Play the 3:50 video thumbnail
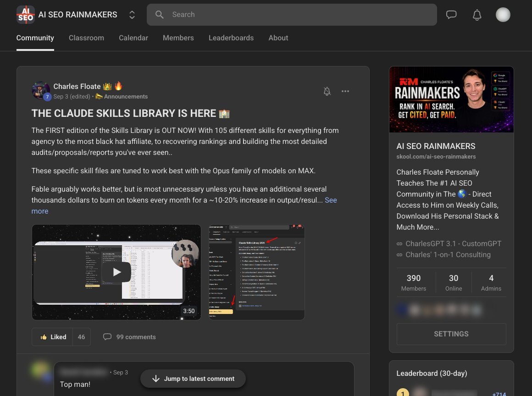 pos(116,272)
